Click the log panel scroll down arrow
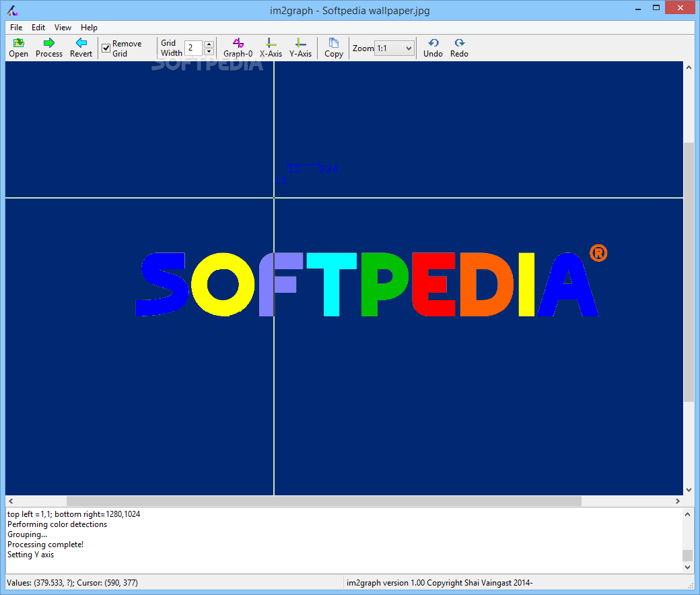 pos(687,567)
